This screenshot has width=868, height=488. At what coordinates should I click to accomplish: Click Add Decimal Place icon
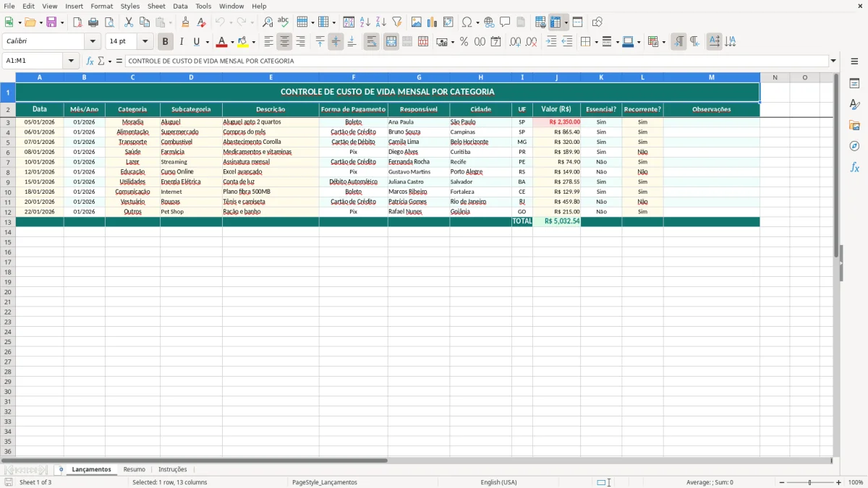pos(515,42)
